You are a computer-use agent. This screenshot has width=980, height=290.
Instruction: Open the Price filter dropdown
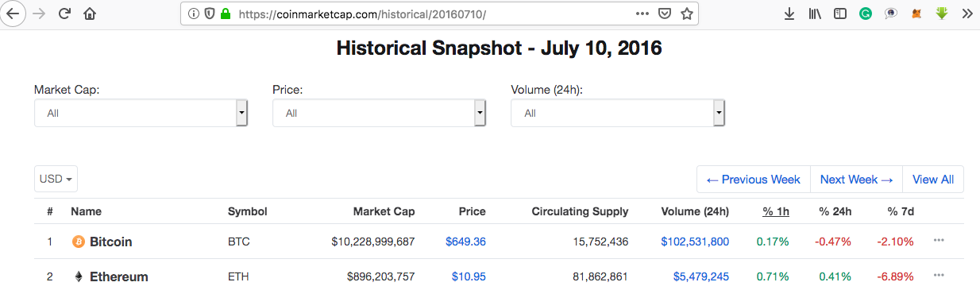(379, 113)
